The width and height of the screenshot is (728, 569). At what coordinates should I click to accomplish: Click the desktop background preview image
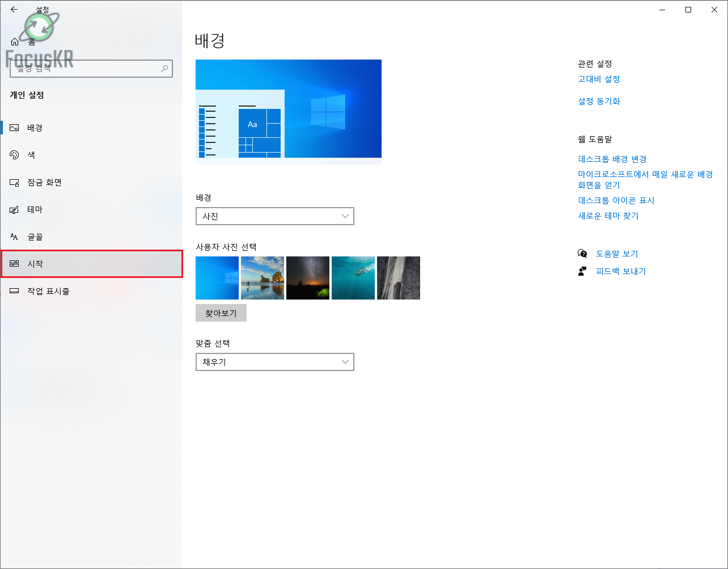(289, 112)
